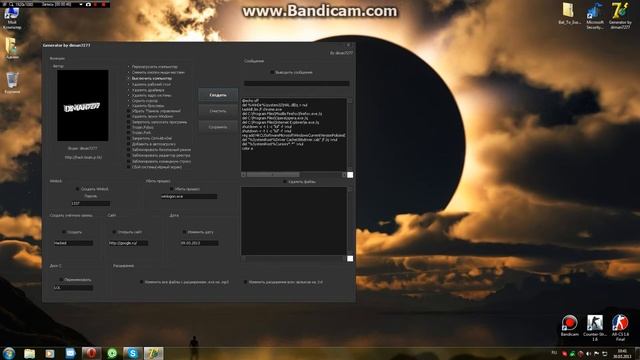Viewport: 640px width, 360px height.
Task: Open the Recycle Bin desktop icon
Action: coord(12,82)
